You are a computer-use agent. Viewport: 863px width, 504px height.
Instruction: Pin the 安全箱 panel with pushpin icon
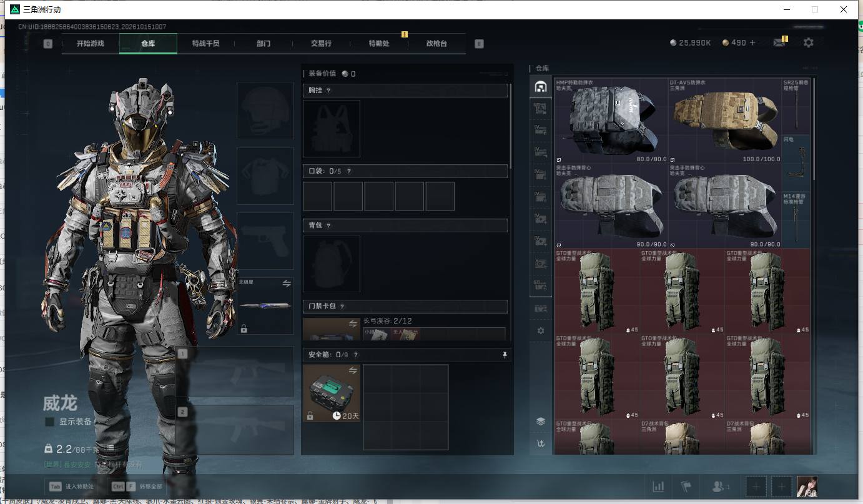(x=505, y=355)
